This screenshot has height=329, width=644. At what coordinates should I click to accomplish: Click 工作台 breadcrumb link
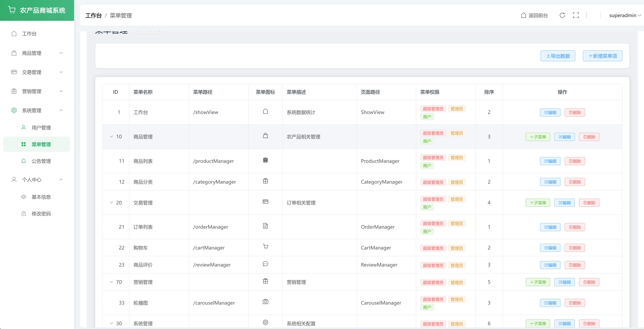click(93, 16)
